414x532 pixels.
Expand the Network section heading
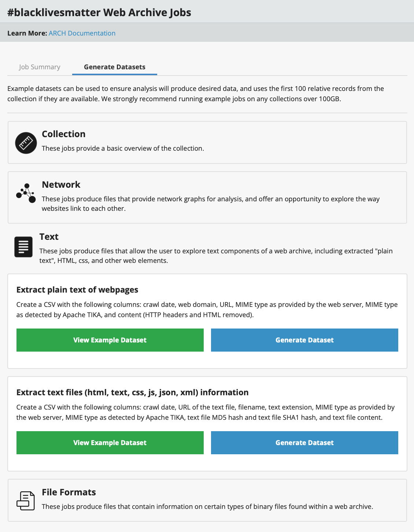click(x=61, y=185)
